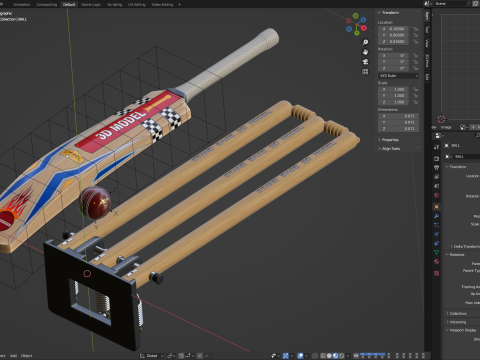This screenshot has height=360, width=480.
Task: Open the Render properties tab icon
Action: coord(436,158)
